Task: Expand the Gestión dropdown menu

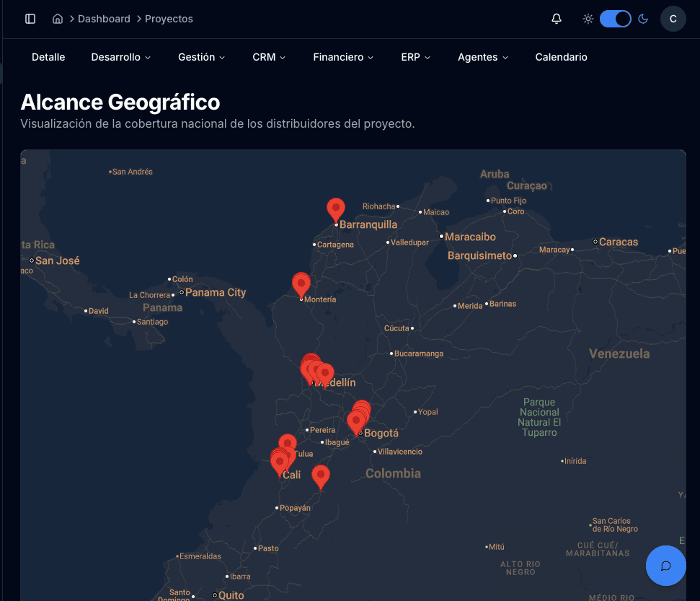Action: 201,57
